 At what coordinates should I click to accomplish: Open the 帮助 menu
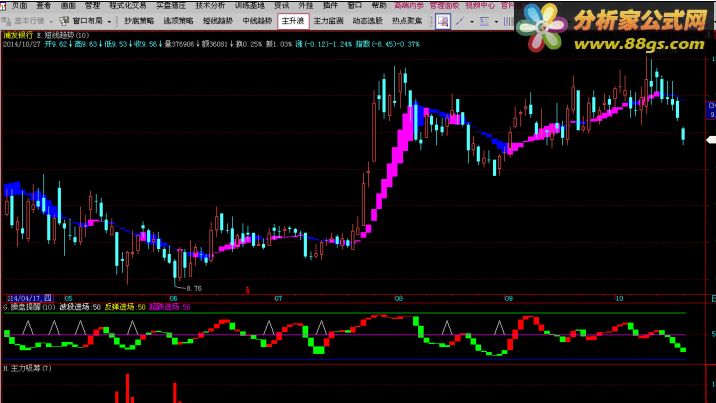379,5
